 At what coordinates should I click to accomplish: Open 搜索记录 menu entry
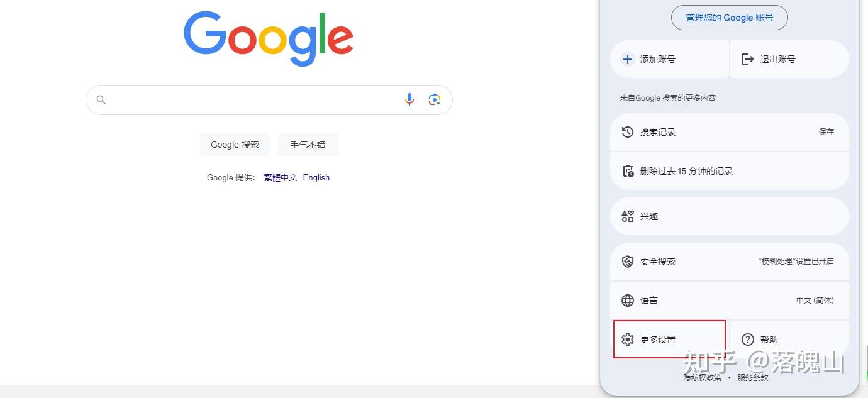730,132
